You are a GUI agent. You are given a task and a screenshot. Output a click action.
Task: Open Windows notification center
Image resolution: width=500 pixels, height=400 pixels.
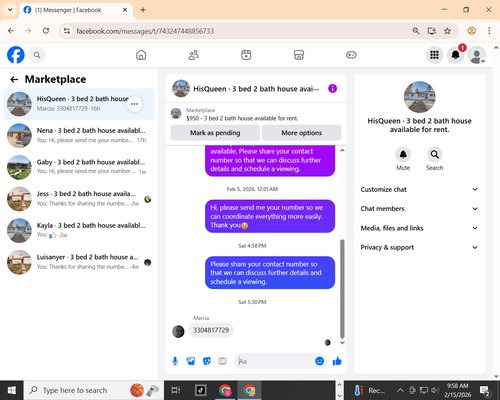coord(484,390)
